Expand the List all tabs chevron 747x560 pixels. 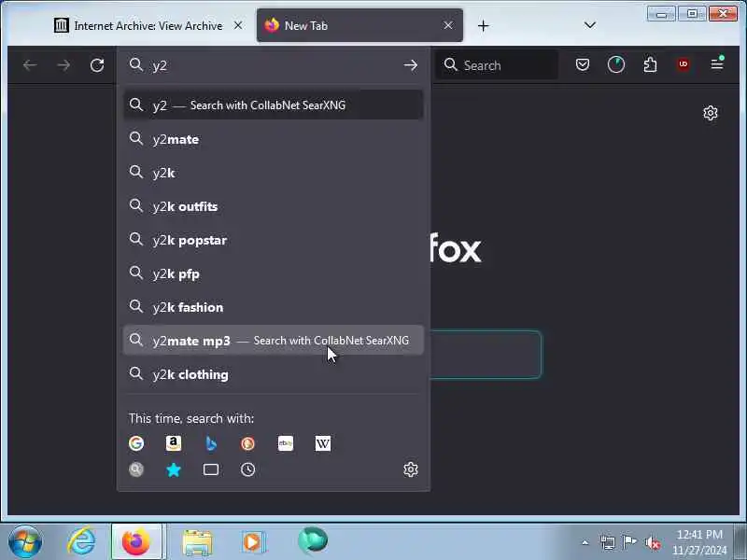[590, 25]
